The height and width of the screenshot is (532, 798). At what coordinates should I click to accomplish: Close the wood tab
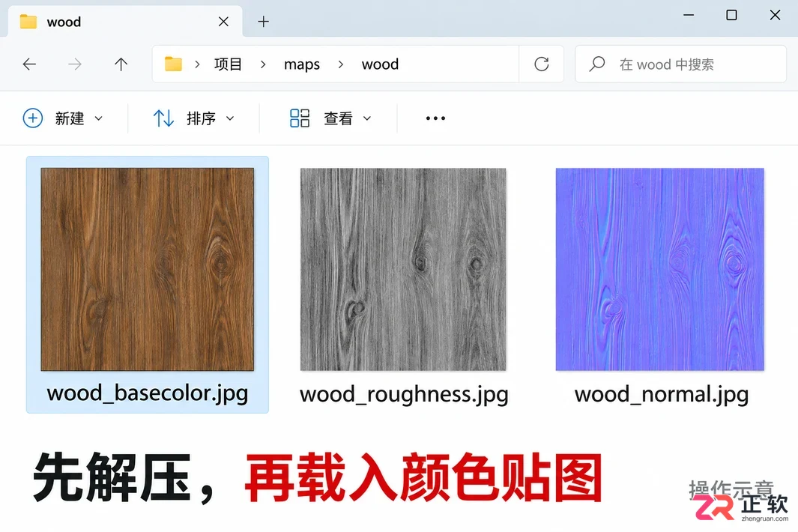223,22
